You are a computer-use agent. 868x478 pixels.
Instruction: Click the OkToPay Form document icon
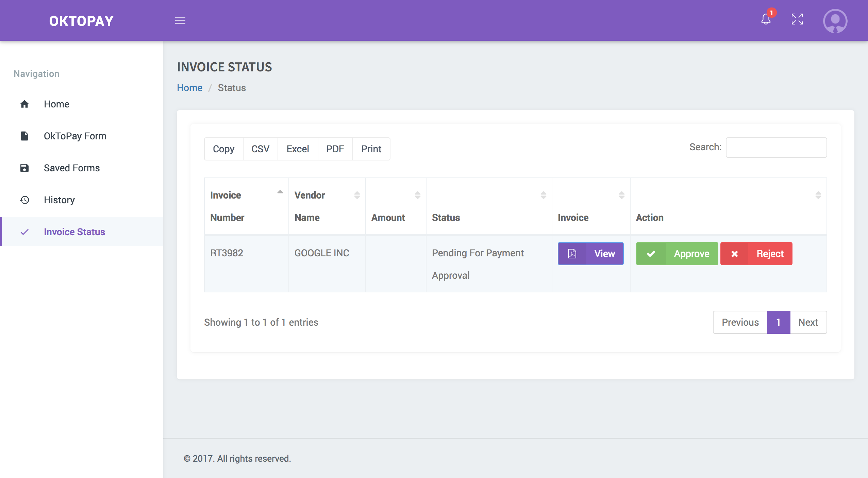click(24, 136)
